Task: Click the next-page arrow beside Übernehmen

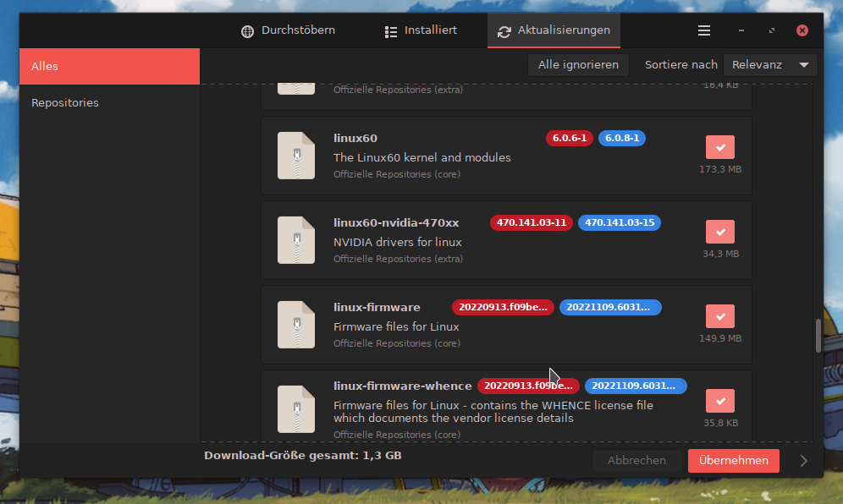Action: tap(803, 461)
